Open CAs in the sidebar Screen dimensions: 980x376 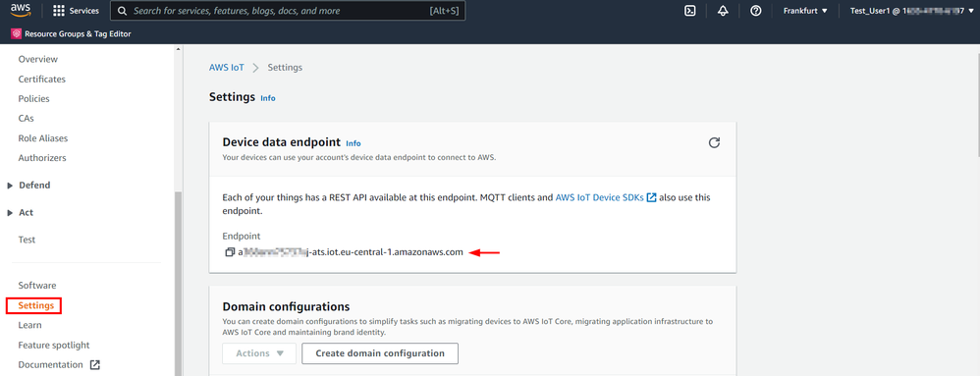point(27,119)
